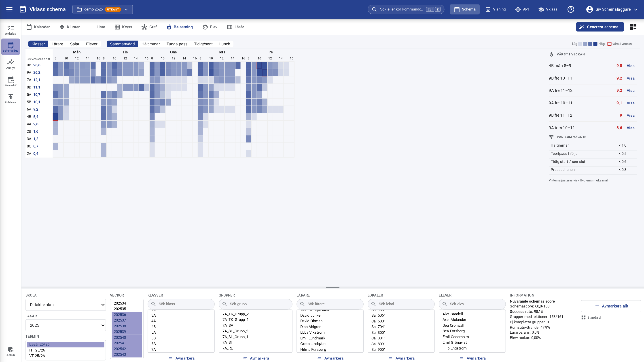Switch to Kalender view
Image resolution: width=644 pixels, height=362 pixels.
point(38,27)
